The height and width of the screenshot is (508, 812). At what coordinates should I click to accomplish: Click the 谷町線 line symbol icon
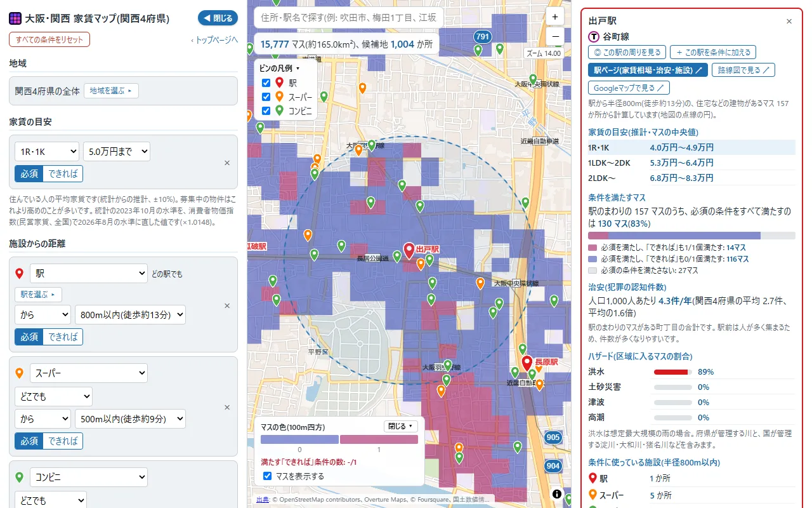pos(594,37)
